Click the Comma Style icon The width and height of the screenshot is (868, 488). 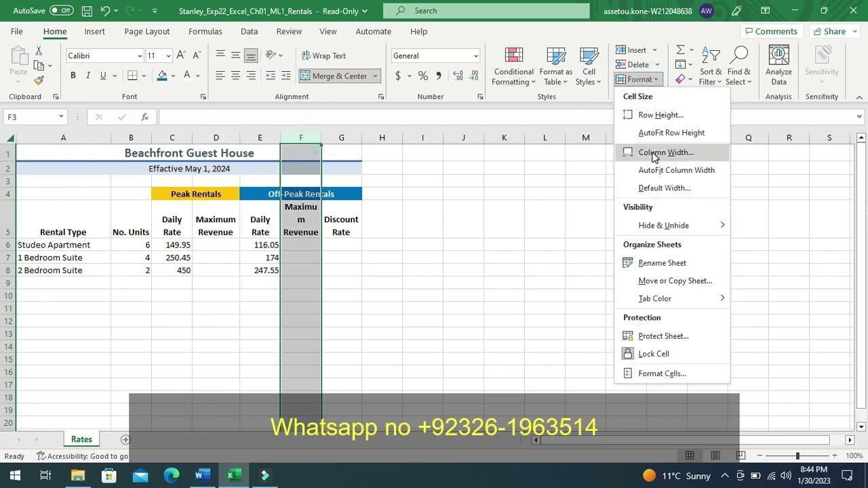pyautogui.click(x=439, y=76)
